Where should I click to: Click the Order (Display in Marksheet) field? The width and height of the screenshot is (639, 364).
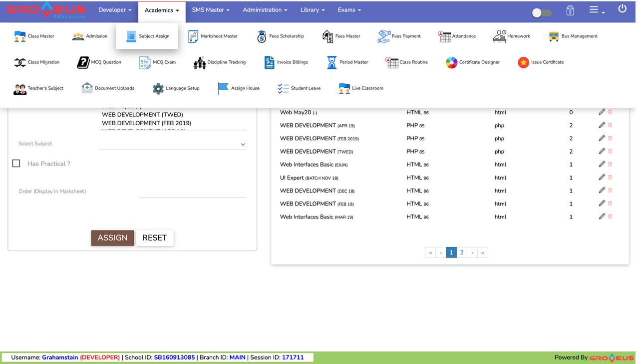coord(192,191)
